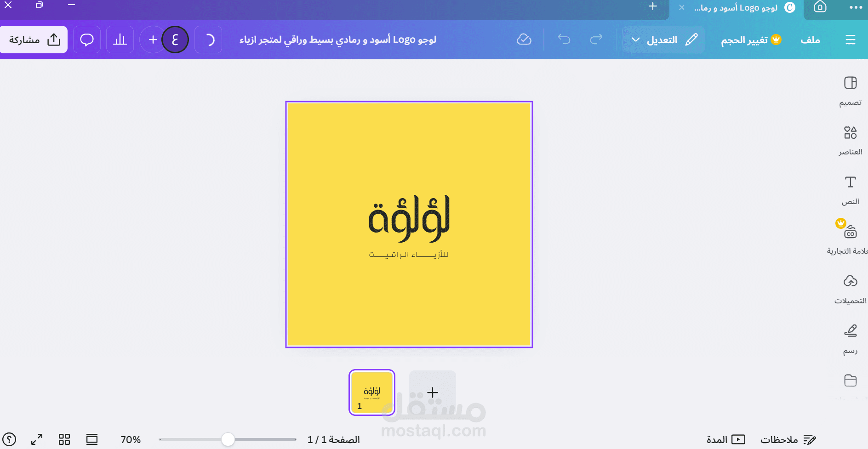The width and height of the screenshot is (868, 449).
Task: Open the Design (تصميم) panel
Action: (850, 91)
